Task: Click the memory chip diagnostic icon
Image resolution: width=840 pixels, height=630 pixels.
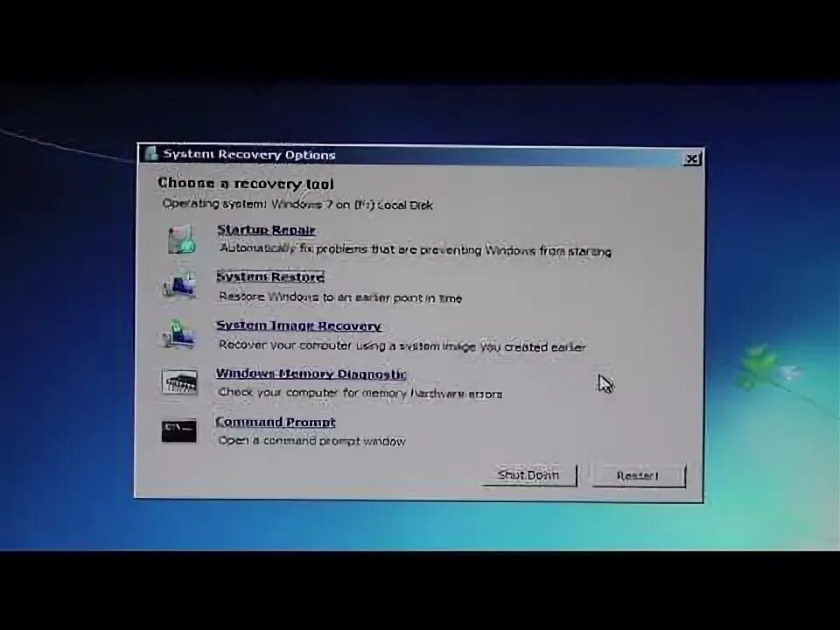Action: click(x=178, y=382)
